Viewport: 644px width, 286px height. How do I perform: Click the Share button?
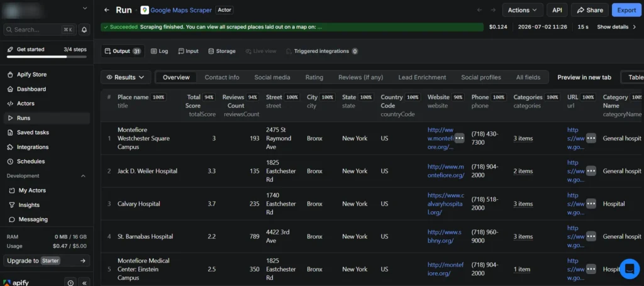click(590, 10)
